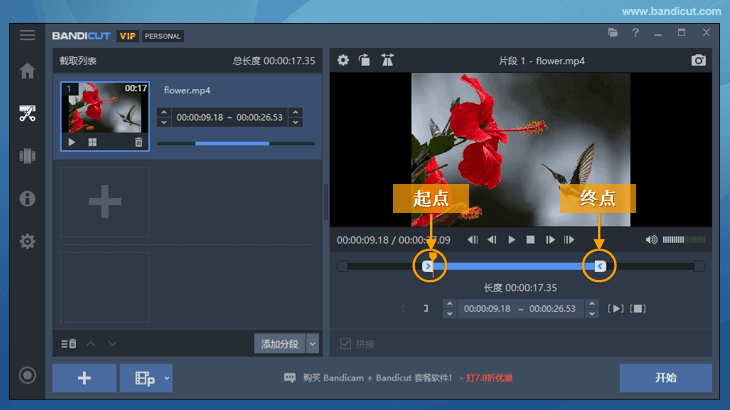This screenshot has height=410, width=730.
Task: Click the chat bubble promo icon
Action: point(290,378)
